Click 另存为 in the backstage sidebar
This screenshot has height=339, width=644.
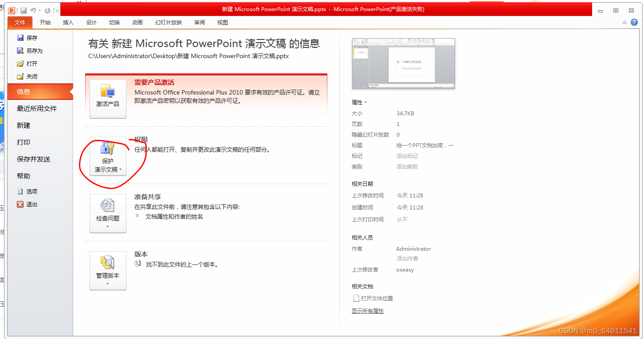30,51
